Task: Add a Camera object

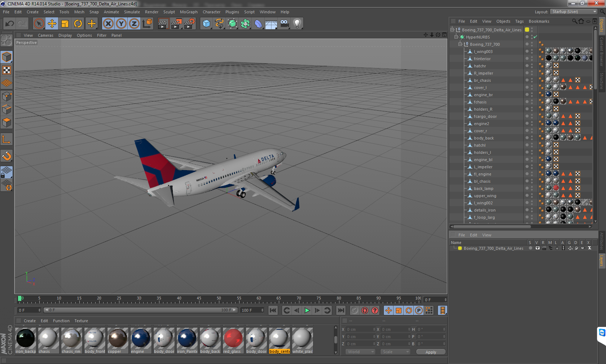Action: [x=285, y=24]
